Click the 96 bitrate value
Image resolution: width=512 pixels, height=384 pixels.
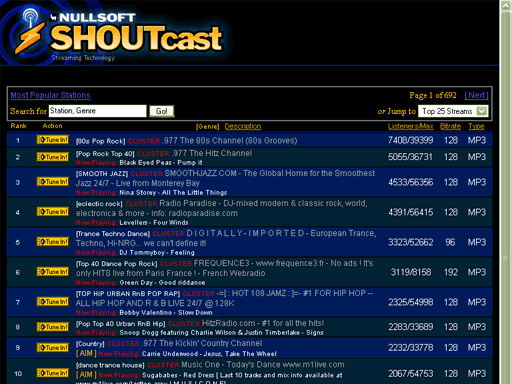(x=450, y=242)
